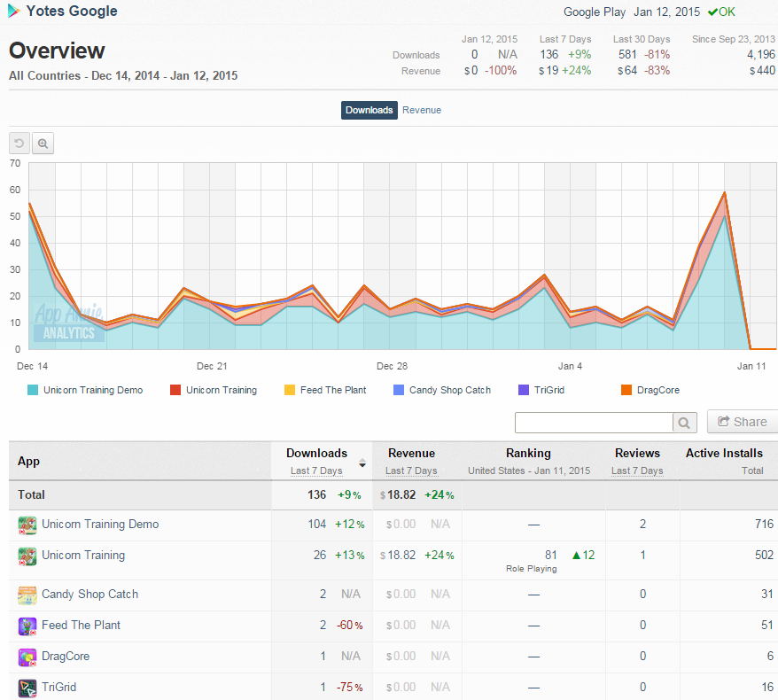Image resolution: width=778 pixels, height=700 pixels.
Task: Click TriGrid -75% change value
Action: pyautogui.click(x=350, y=688)
